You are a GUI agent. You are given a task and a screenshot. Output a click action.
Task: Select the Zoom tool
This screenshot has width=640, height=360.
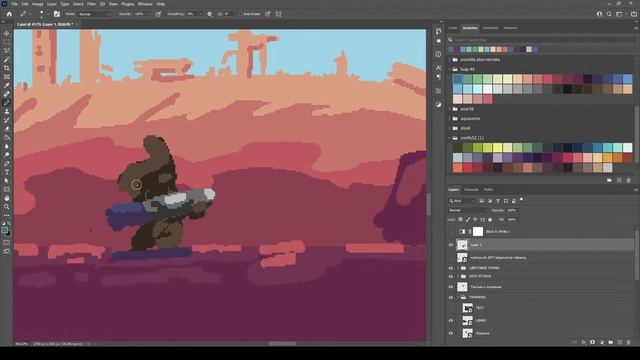7,207
